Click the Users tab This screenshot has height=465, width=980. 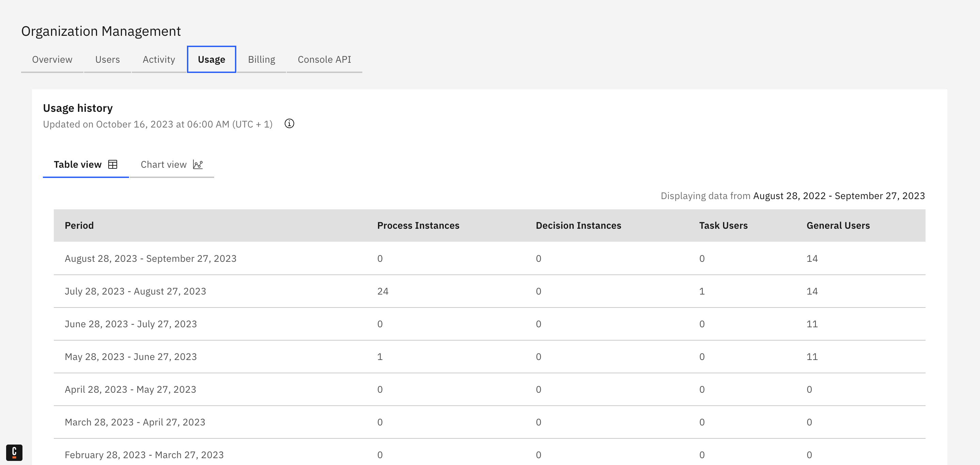[107, 59]
